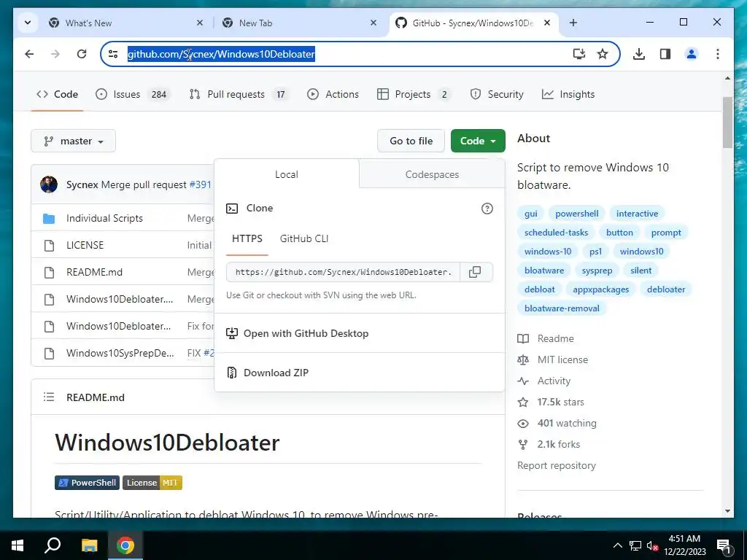Expand the master branch dropdown
747x560 pixels.
point(74,141)
